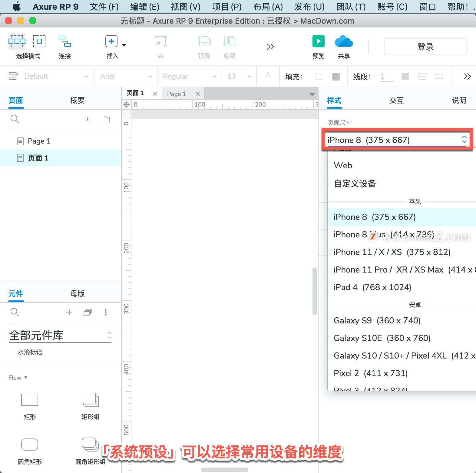Viewport: 476px width, 473px height.
Task: Close the Page 1 canvas tab
Action: click(198, 94)
